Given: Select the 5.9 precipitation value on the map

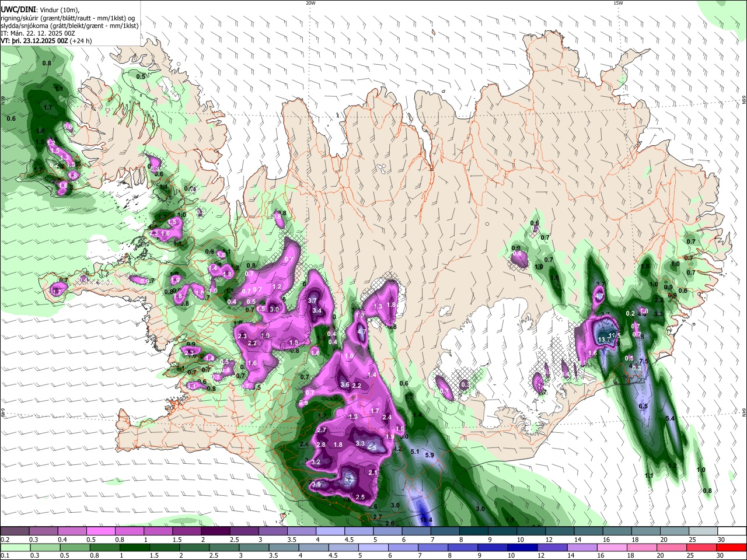Looking at the screenshot, I should coord(430,455).
